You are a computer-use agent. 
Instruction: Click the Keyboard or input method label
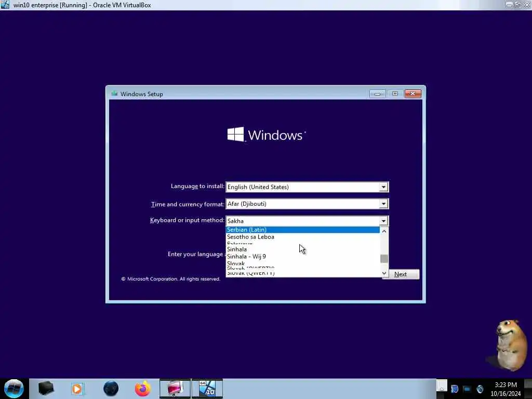pos(187,220)
